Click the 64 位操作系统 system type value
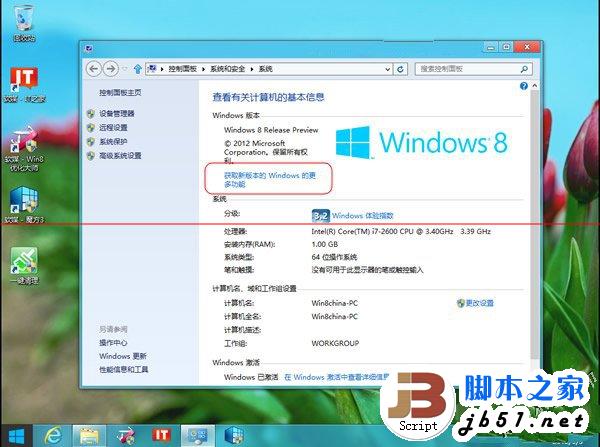Viewport: 600px width, 447px height. (x=334, y=257)
